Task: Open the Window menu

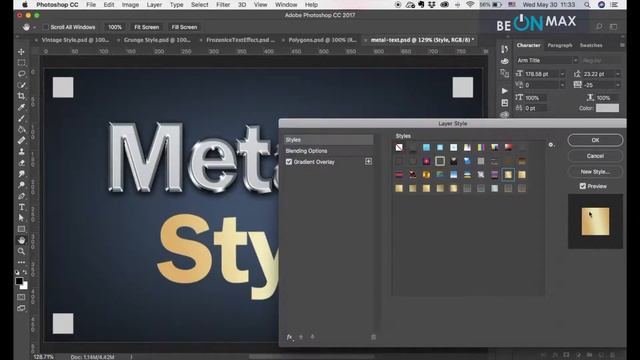Action: click(286, 5)
